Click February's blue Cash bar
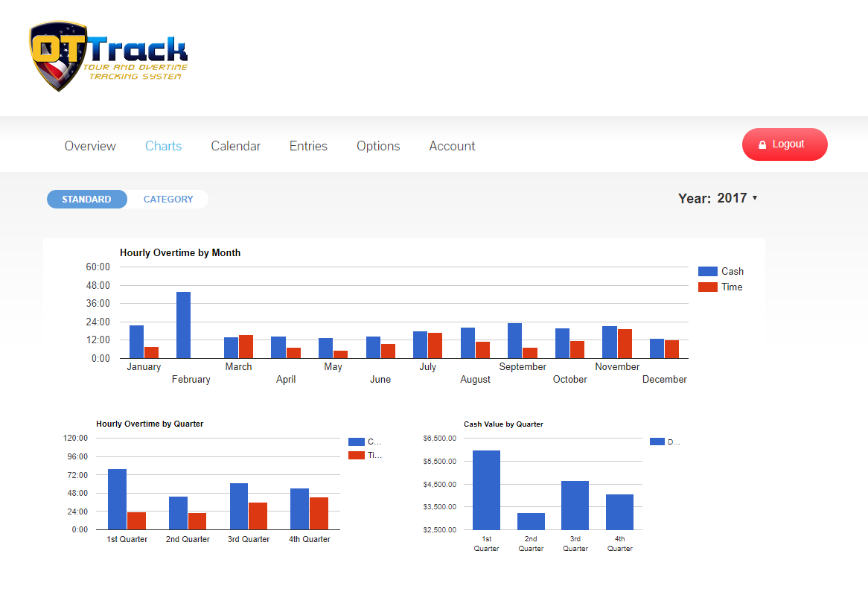 (x=183, y=325)
